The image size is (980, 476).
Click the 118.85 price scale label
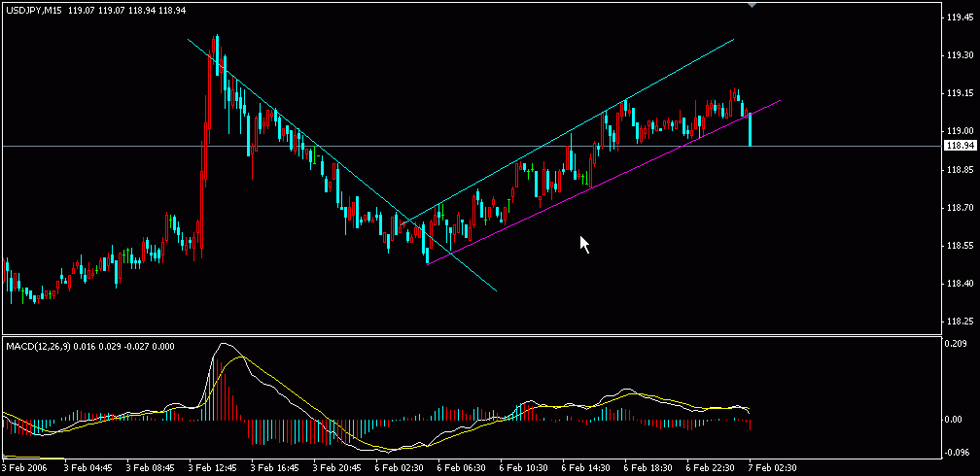962,169
